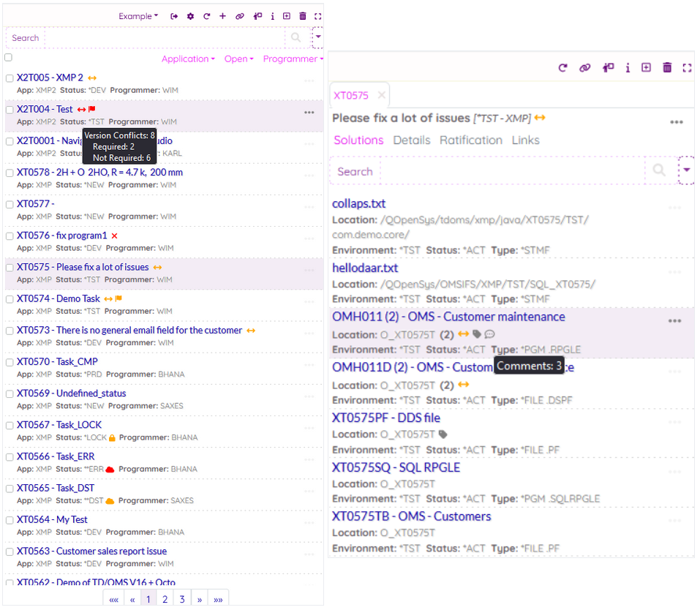Tick the checkbox beside XT0574 - Demo Task

(10, 298)
